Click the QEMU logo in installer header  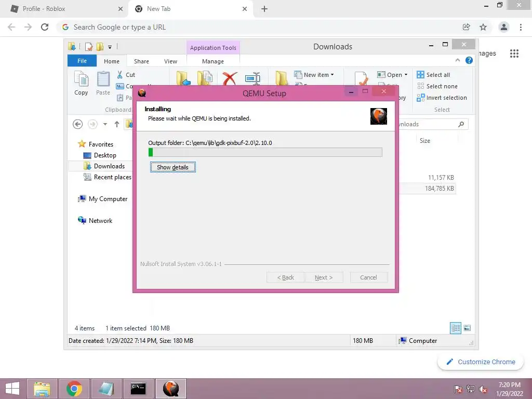[x=379, y=116]
